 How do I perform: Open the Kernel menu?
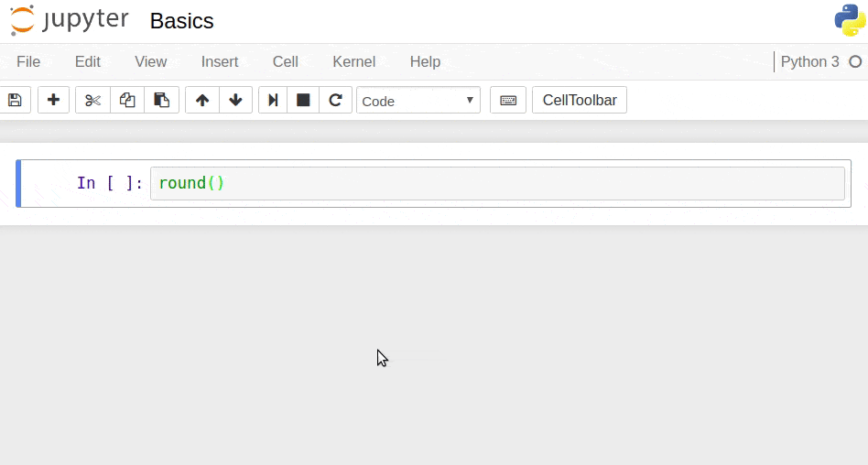353,61
